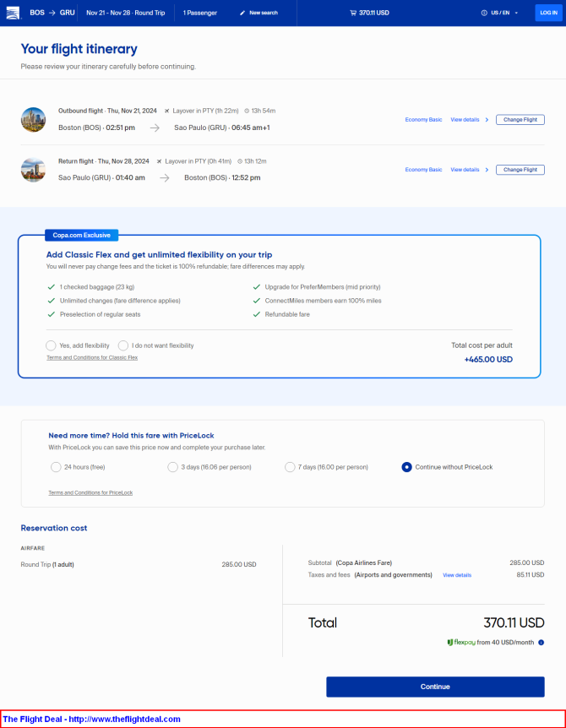Select Continue without PriceLock radio
The height and width of the screenshot is (728, 566).
[x=406, y=467]
